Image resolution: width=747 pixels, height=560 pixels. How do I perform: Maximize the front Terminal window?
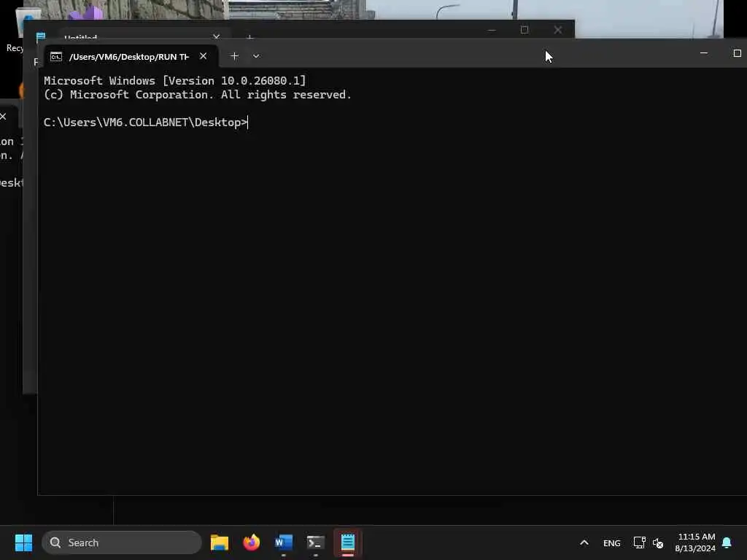point(737,53)
